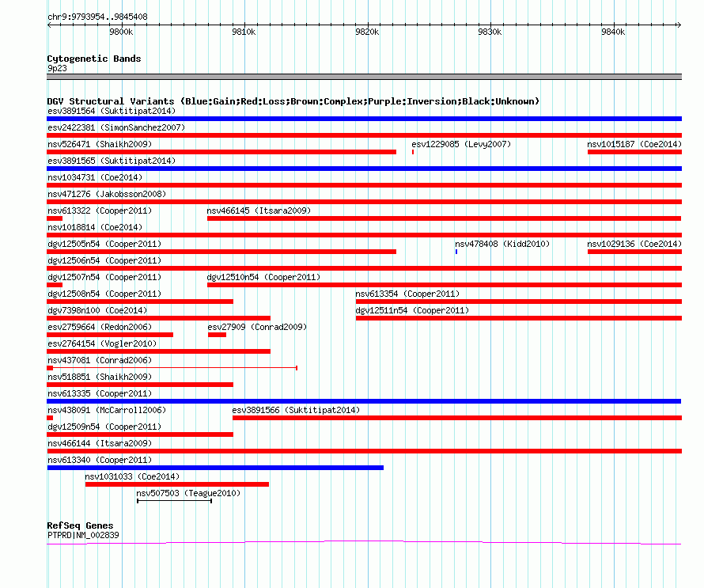Click the nsv1031033 (Coe2014) label
The image size is (704, 588).
[x=132, y=476]
